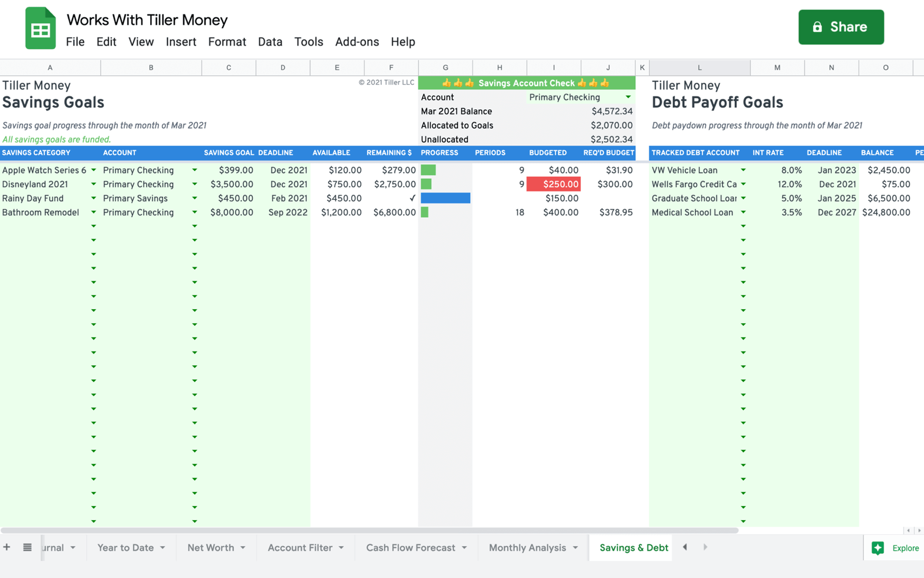924x578 pixels.
Task: Select the Jan 2025 debt deadline cell
Action: 832,198
